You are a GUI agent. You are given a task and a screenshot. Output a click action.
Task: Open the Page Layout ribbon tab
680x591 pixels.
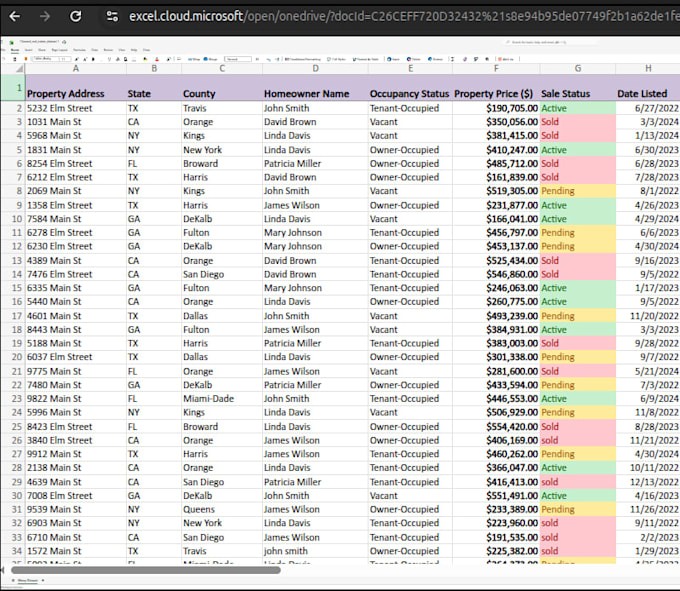59,50
